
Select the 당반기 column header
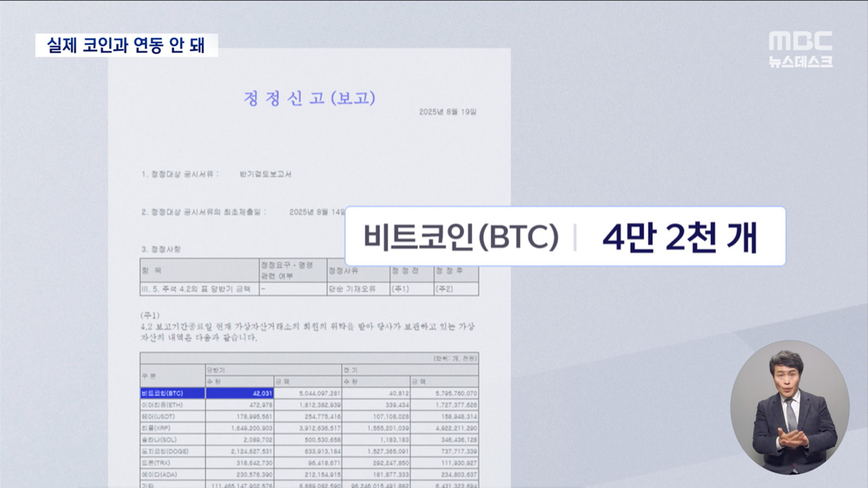tap(217, 371)
